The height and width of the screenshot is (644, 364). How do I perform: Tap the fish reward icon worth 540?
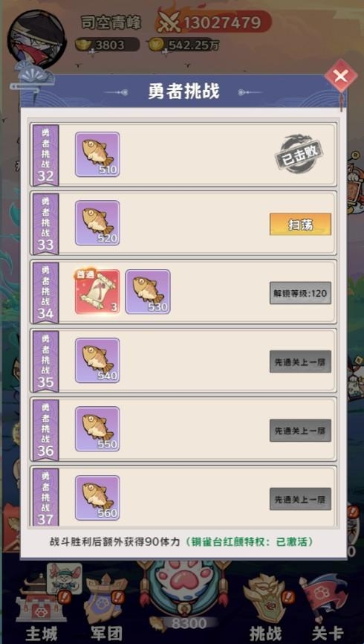click(97, 361)
